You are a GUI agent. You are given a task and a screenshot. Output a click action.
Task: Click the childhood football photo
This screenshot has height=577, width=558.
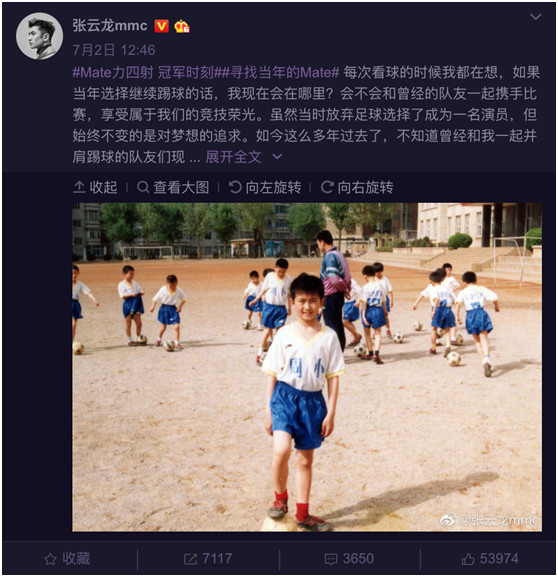[307, 367]
